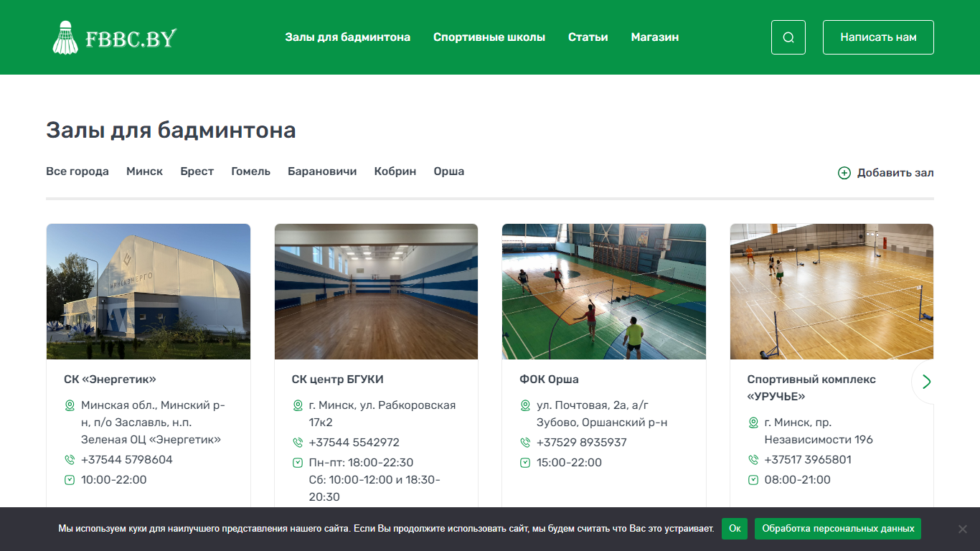
Task: Click the СК «Энергетик» building photo
Action: [x=149, y=291]
